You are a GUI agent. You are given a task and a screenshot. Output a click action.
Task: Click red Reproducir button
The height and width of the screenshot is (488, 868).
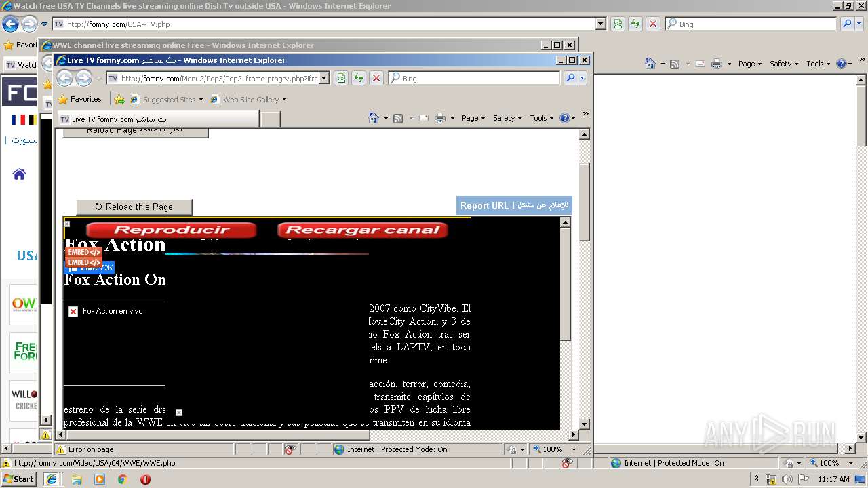coord(172,230)
